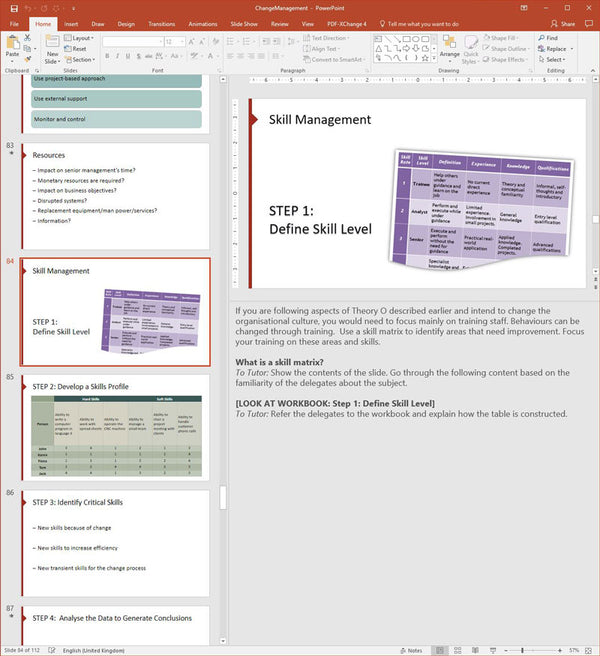The image size is (600, 656).
Task: Switch to Reading View in status bar
Action: 475,651
